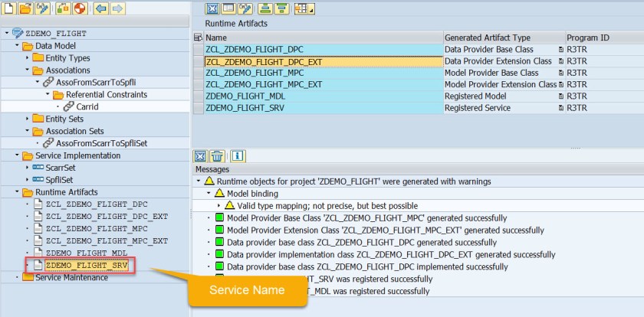Expand the Valid type mapping warning
The image size is (644, 317).
219,206
